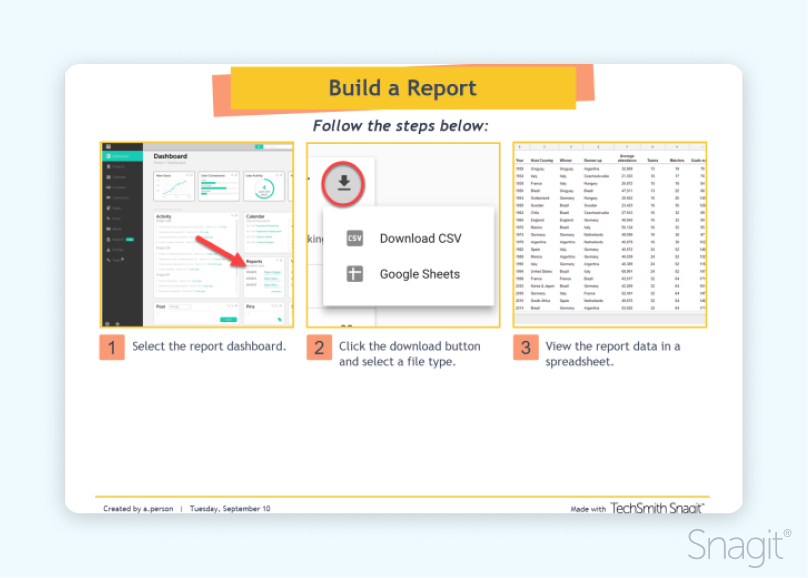Click the CSV file icon
The image size is (808, 578).
[355, 239]
